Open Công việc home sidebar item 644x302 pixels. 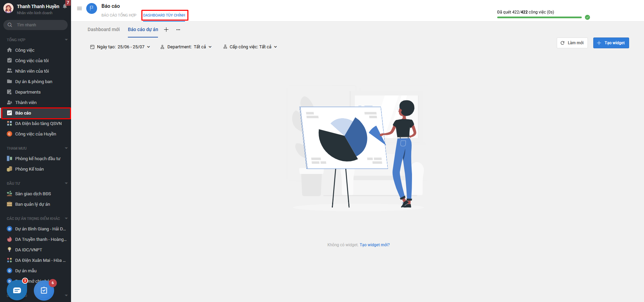click(36, 50)
